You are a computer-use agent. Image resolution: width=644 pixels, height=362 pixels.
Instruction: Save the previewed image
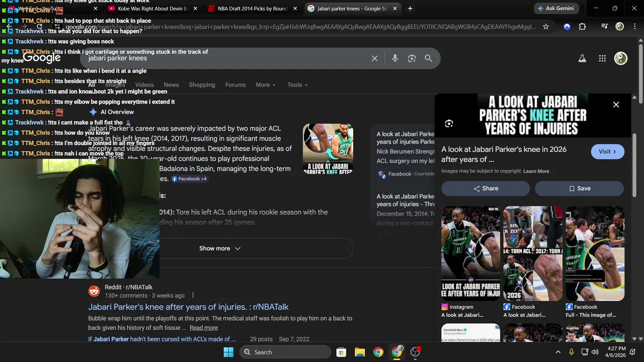(579, 189)
